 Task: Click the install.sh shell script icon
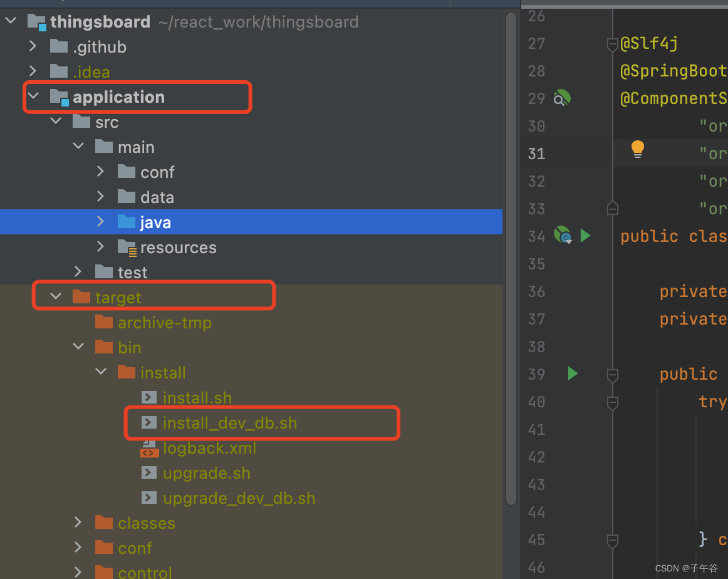pyautogui.click(x=148, y=397)
